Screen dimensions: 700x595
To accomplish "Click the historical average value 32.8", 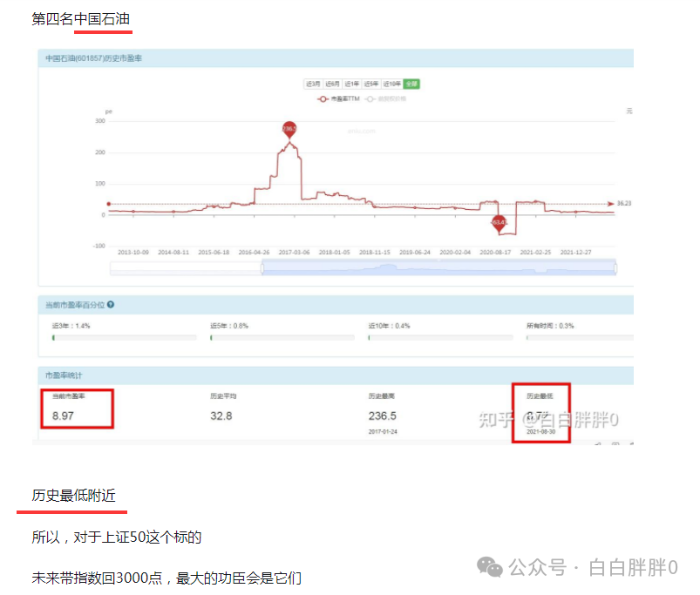I will pos(221,416).
